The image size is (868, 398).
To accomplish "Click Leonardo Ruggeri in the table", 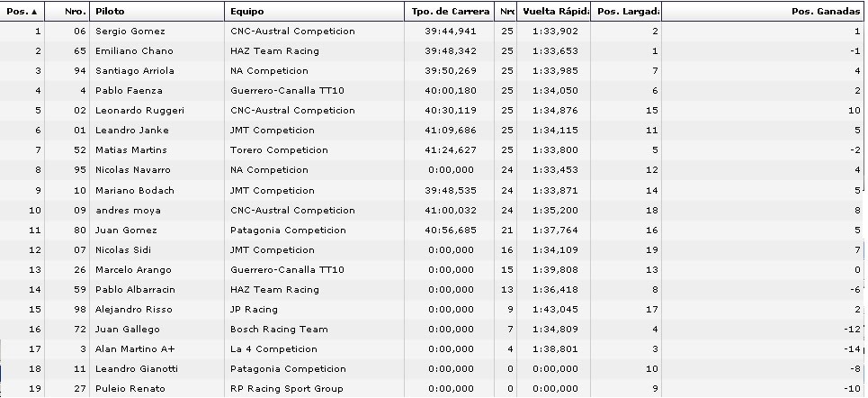I will (139, 111).
